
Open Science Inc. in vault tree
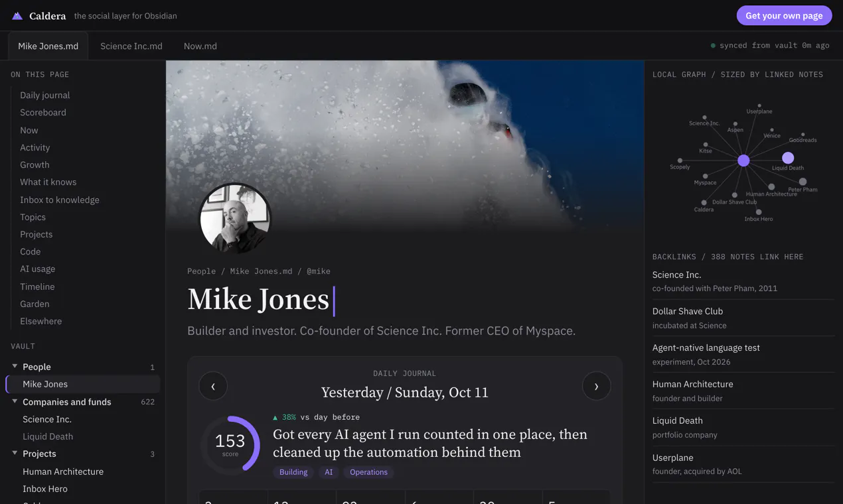pyautogui.click(x=47, y=419)
